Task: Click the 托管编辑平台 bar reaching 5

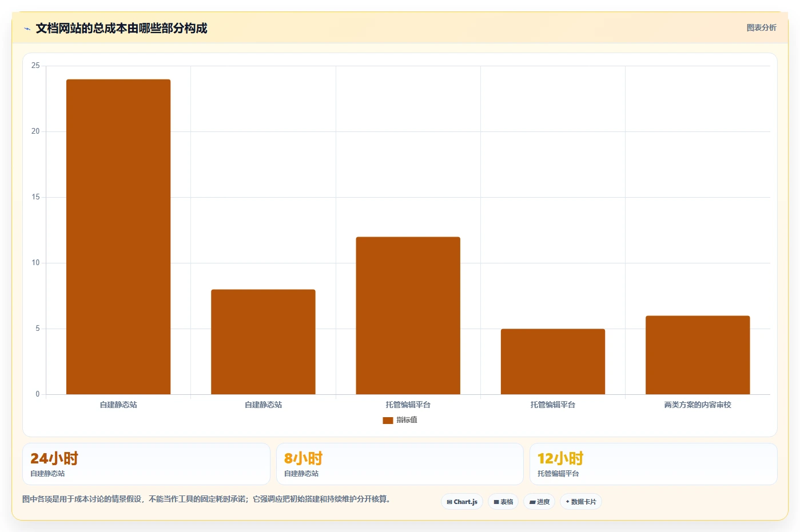Action: click(552, 362)
